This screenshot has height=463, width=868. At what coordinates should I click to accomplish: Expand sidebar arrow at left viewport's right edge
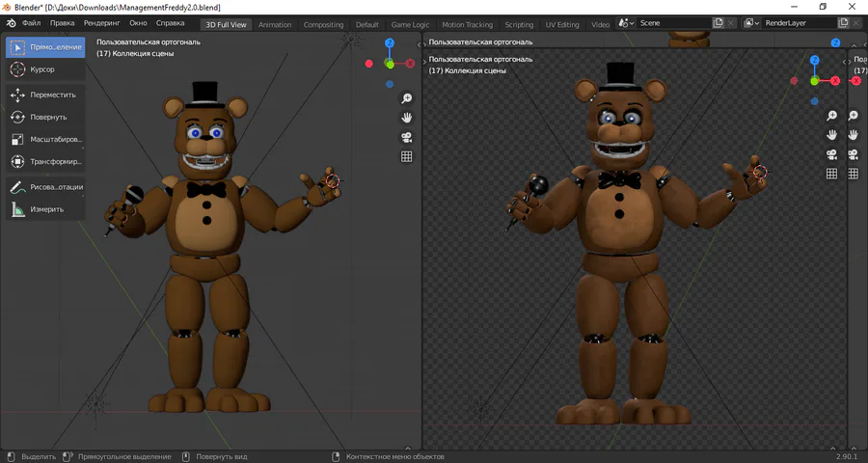419,44
